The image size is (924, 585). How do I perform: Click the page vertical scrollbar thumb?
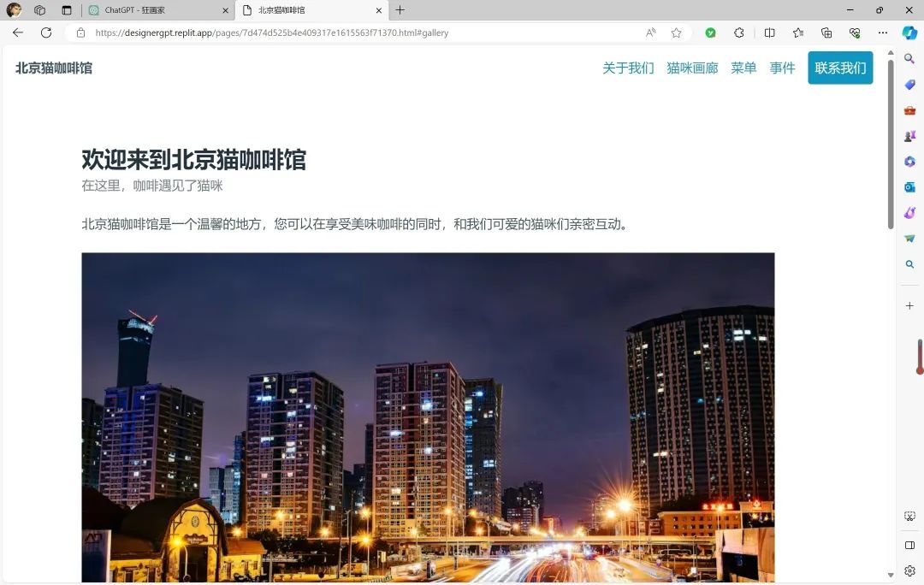(x=891, y=143)
